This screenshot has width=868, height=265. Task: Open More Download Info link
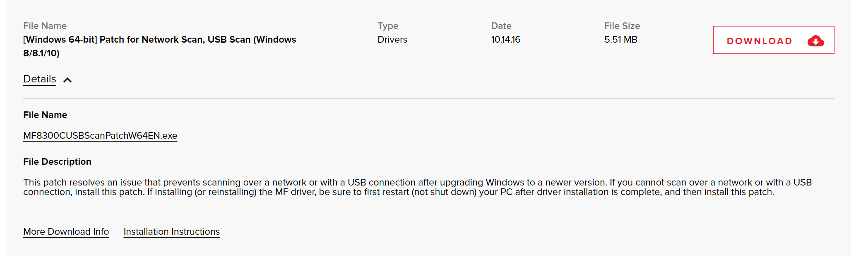(x=66, y=232)
